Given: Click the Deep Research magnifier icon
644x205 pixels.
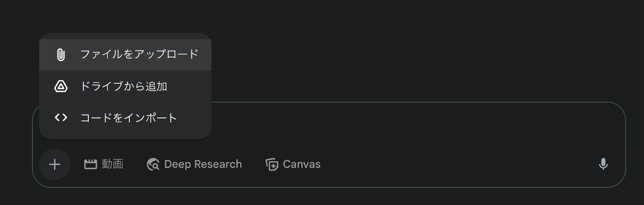Looking at the screenshot, I should point(153,164).
